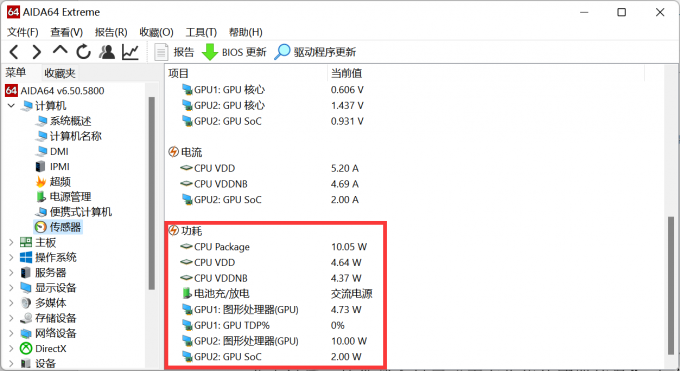This screenshot has height=371, width=680.
Task: Expand the 显示设备 tree node
Action: 11,288
